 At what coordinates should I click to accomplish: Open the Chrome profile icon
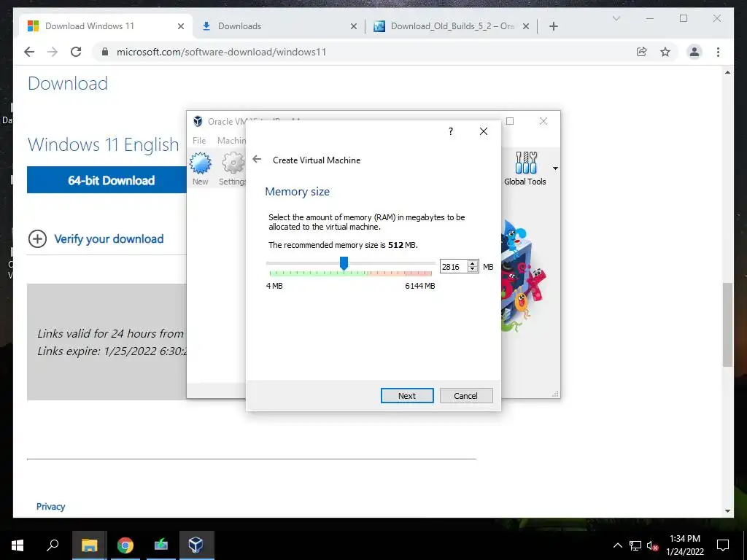coord(694,52)
